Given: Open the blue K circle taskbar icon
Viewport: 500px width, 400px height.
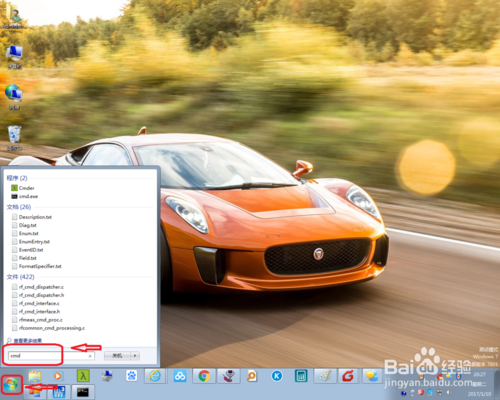Looking at the screenshot, I should click(x=277, y=376).
